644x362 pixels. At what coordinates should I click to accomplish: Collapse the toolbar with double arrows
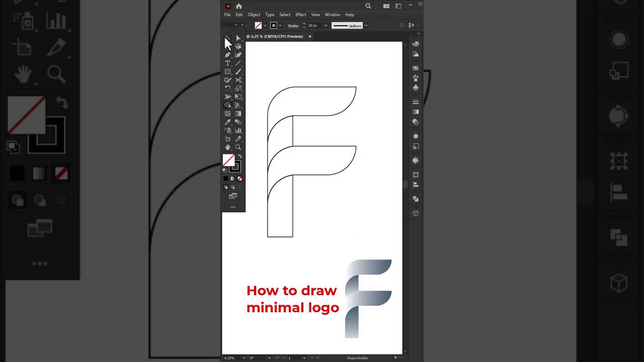click(x=236, y=25)
